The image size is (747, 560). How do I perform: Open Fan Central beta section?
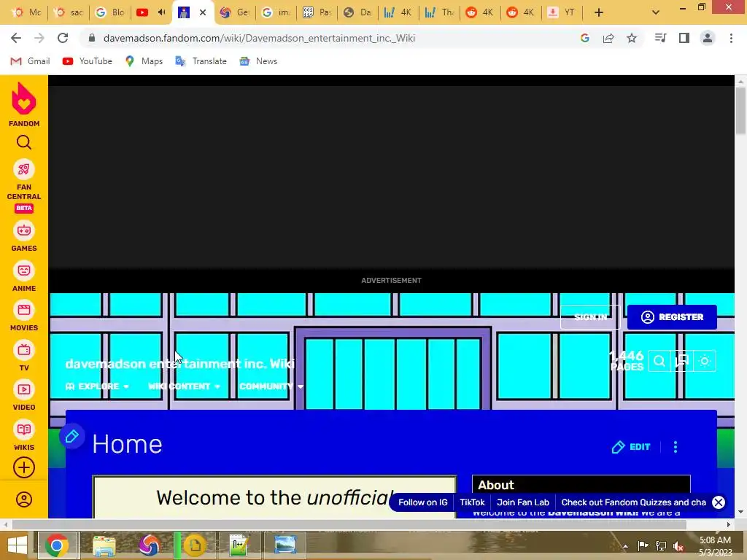click(x=24, y=186)
